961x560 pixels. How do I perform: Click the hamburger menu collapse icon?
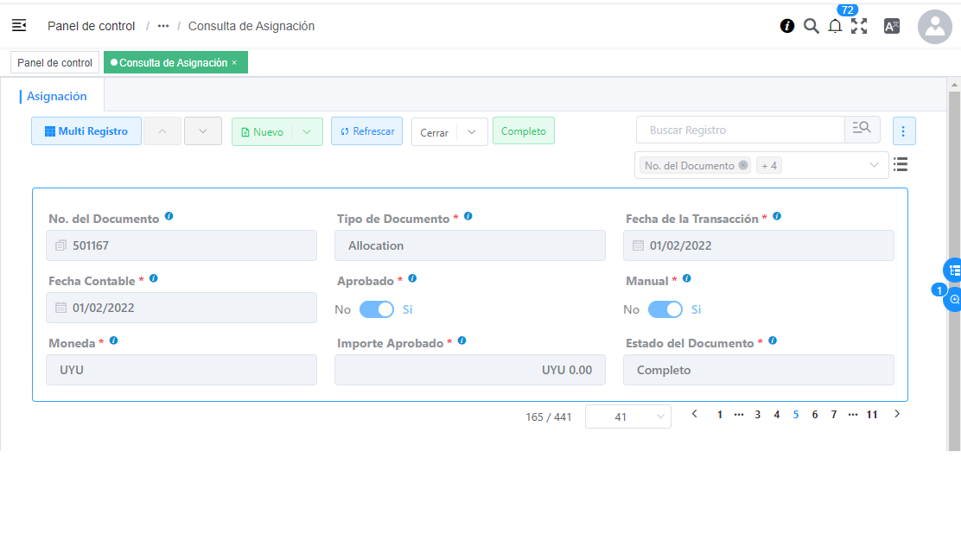19,26
